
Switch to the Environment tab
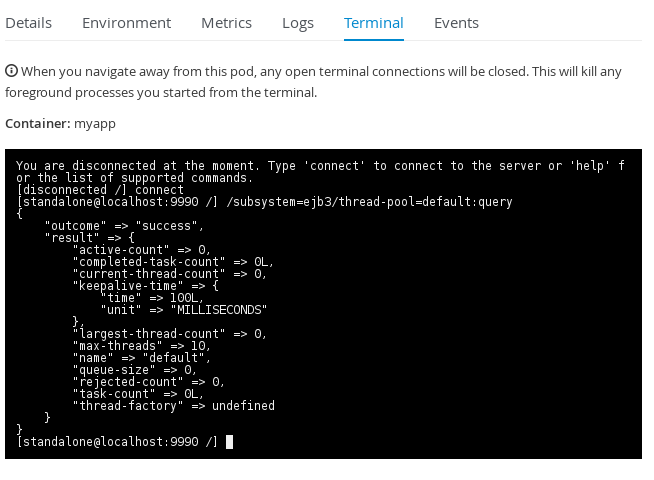click(126, 23)
